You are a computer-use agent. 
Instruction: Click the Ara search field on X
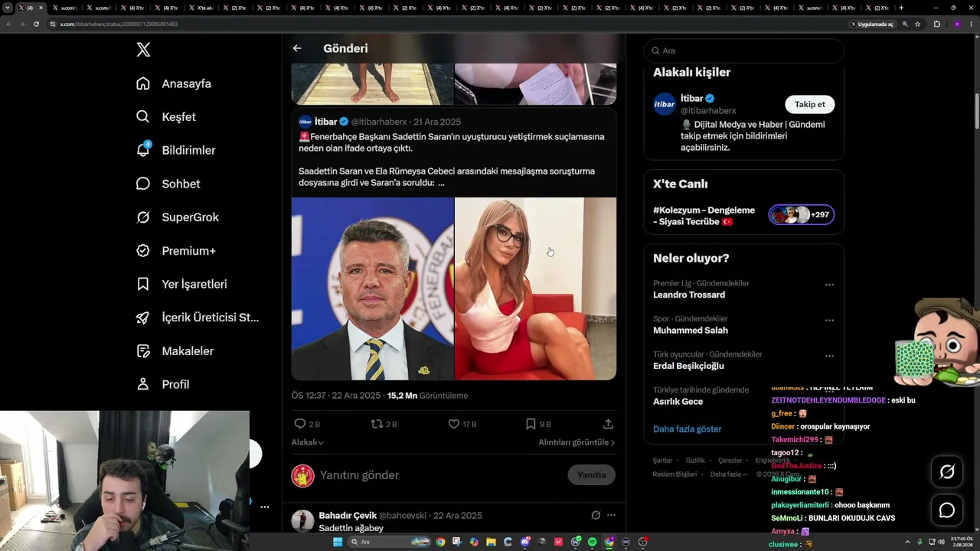click(x=744, y=51)
